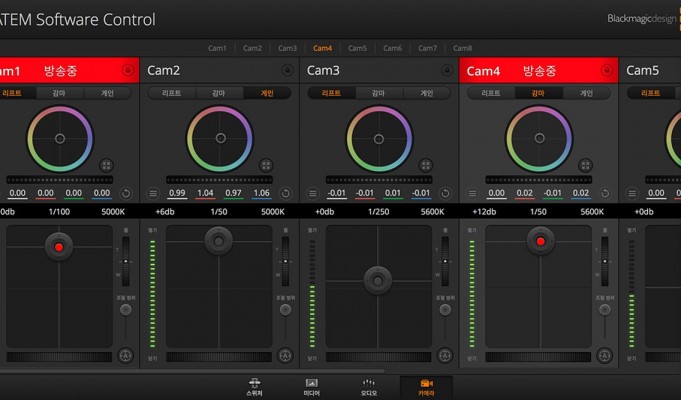Click the Cam2 focus wheel bar
Viewport: 681px width, 400px height.
point(219,357)
